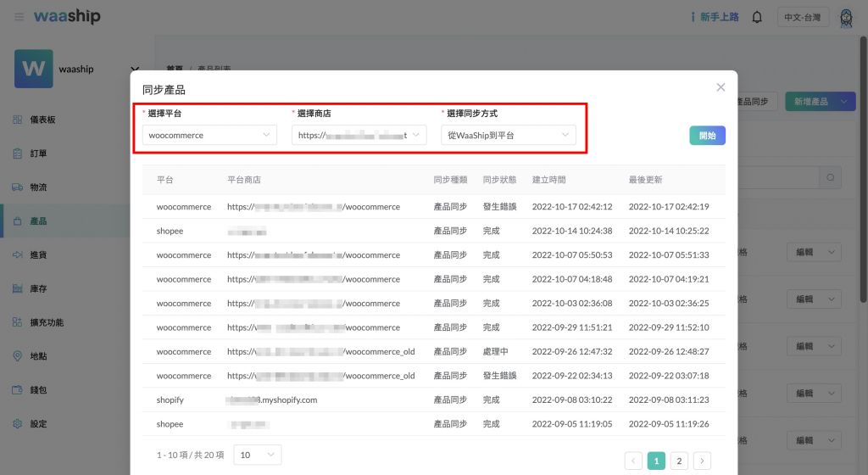Image resolution: width=868 pixels, height=475 pixels.
Task: Click the 擴充功能 sidebar icon
Action: [x=18, y=322]
